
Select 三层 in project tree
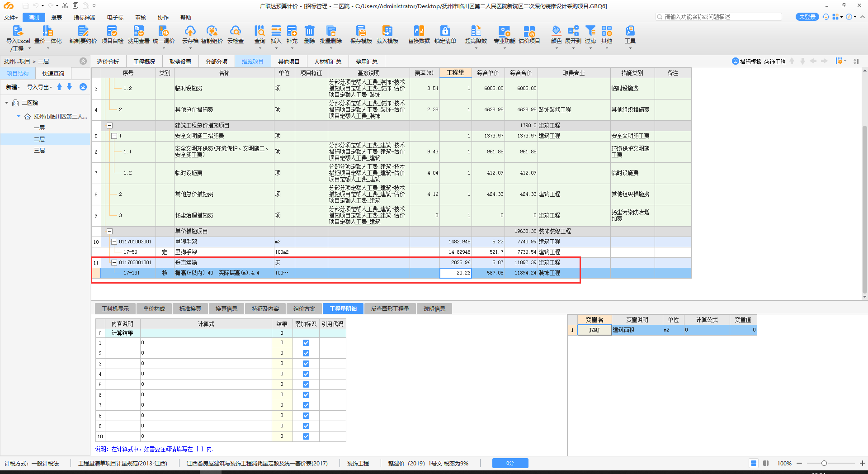[39, 151]
